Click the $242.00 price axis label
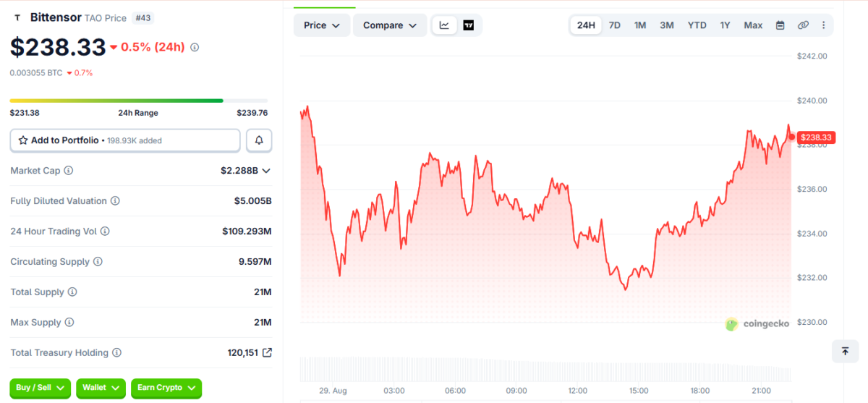Viewport: 868px width, 403px height. 812,56
